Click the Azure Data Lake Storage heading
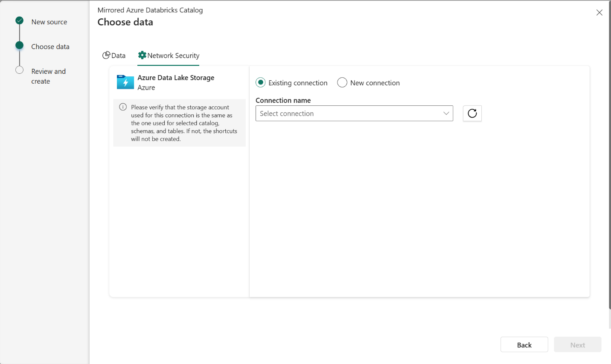The height and width of the screenshot is (364, 611). click(x=176, y=78)
